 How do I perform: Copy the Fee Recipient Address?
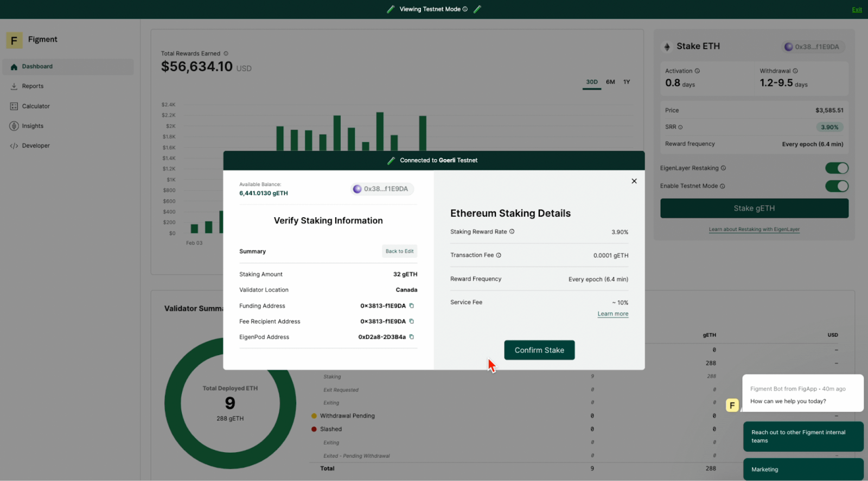click(411, 321)
